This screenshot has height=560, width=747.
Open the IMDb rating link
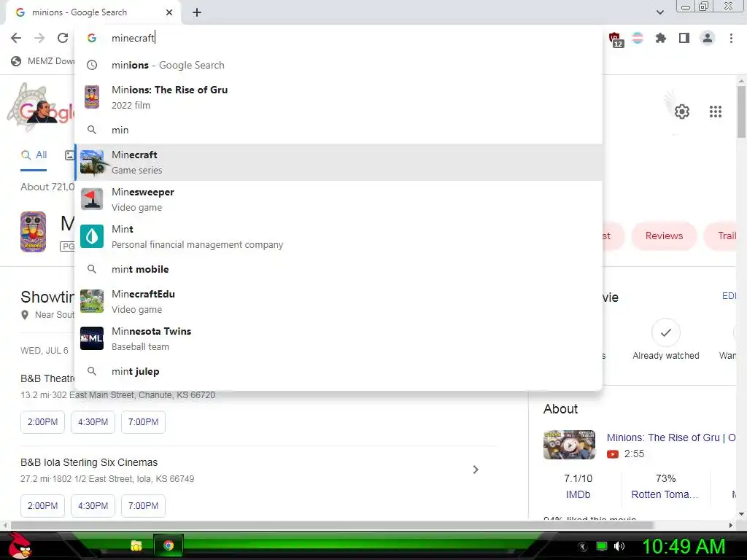click(x=578, y=495)
